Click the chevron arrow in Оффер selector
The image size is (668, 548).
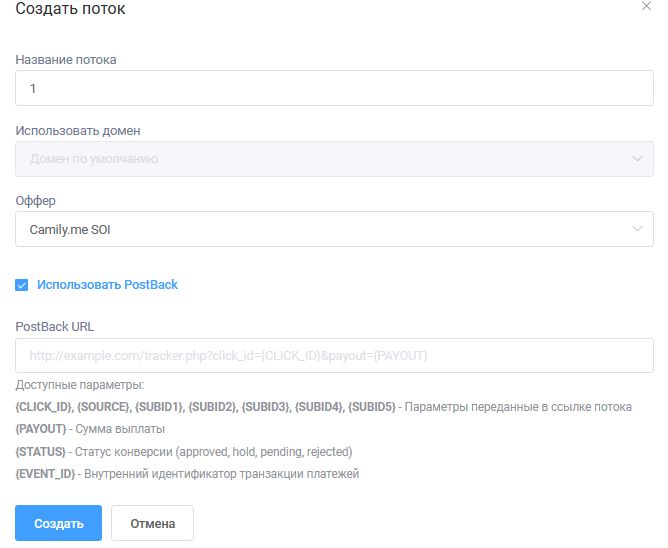pos(638,229)
